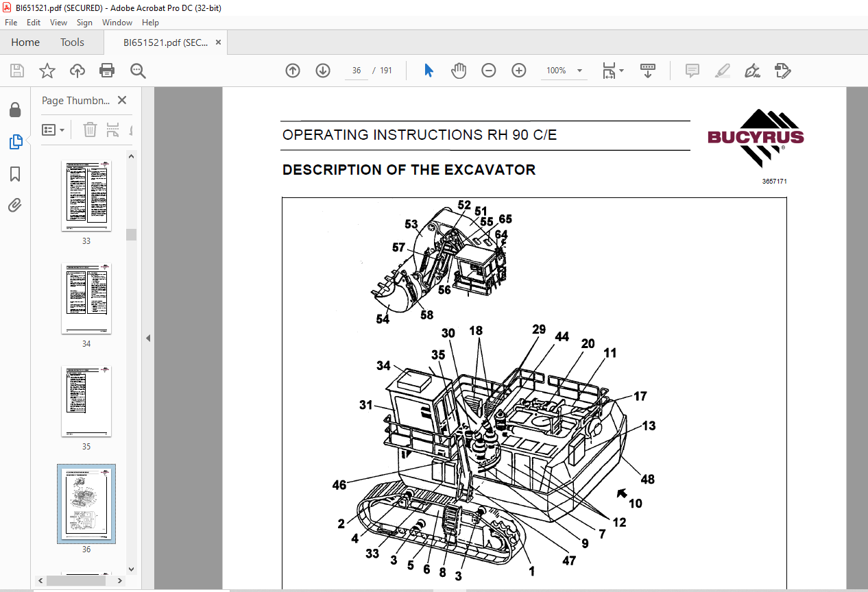Zoom out with the minus button

click(x=489, y=71)
